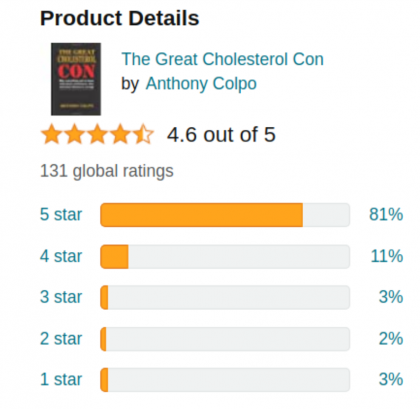The height and width of the screenshot is (409, 420).
Task: Click the 81% percentage link
Action: (x=386, y=214)
